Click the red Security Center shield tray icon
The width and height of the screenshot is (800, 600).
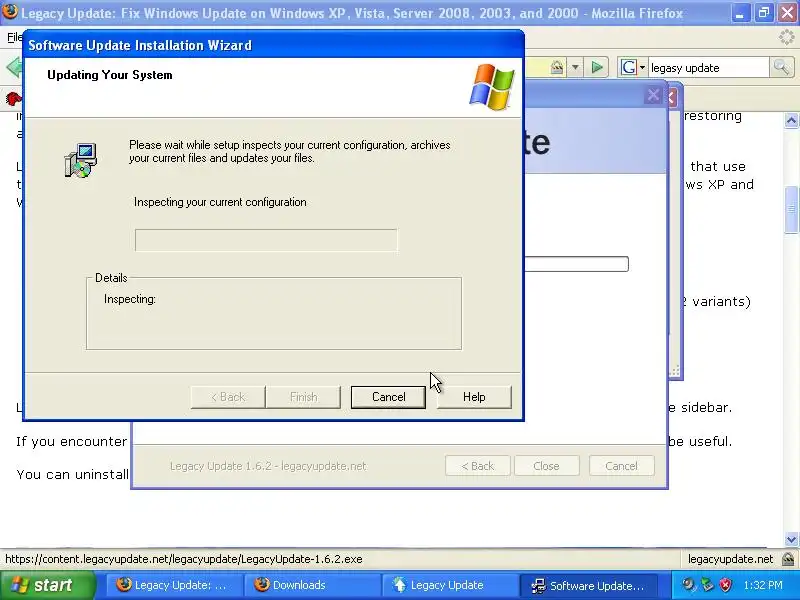click(x=726, y=585)
